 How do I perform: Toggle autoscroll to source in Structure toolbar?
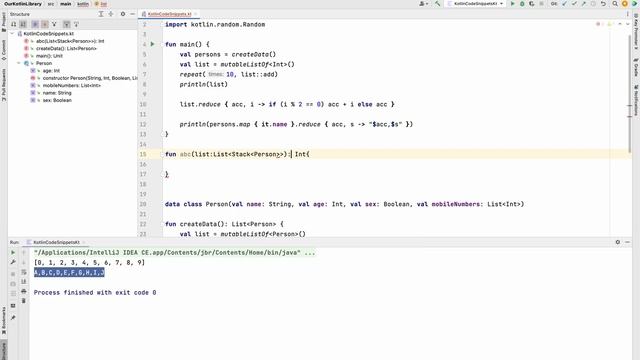(x=67, y=24)
